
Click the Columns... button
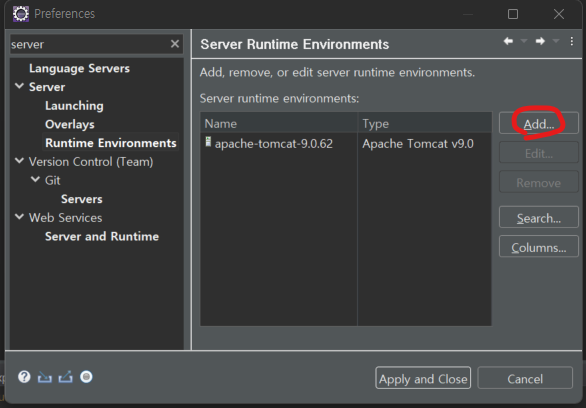tap(539, 247)
